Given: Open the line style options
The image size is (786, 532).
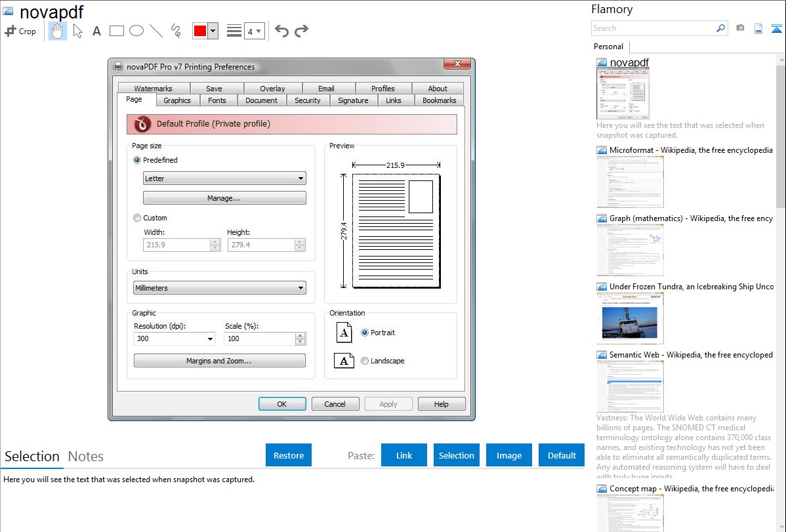Looking at the screenshot, I should (234, 31).
